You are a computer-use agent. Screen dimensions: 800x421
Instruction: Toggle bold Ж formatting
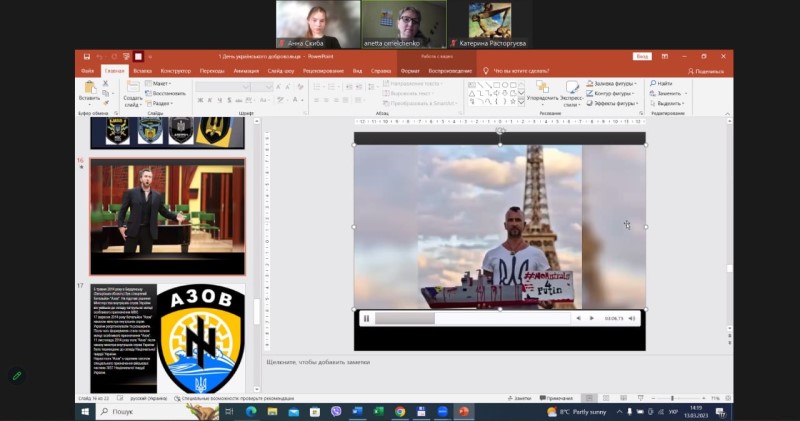coord(201,100)
